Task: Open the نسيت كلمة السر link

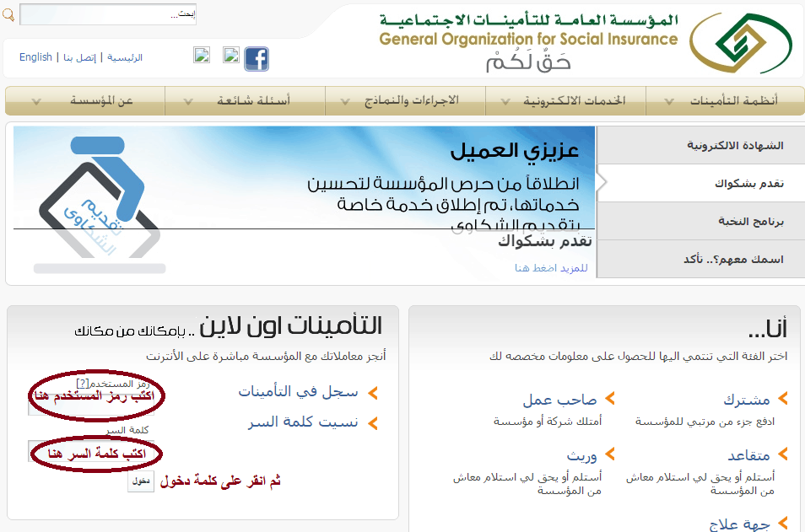Action: (303, 422)
